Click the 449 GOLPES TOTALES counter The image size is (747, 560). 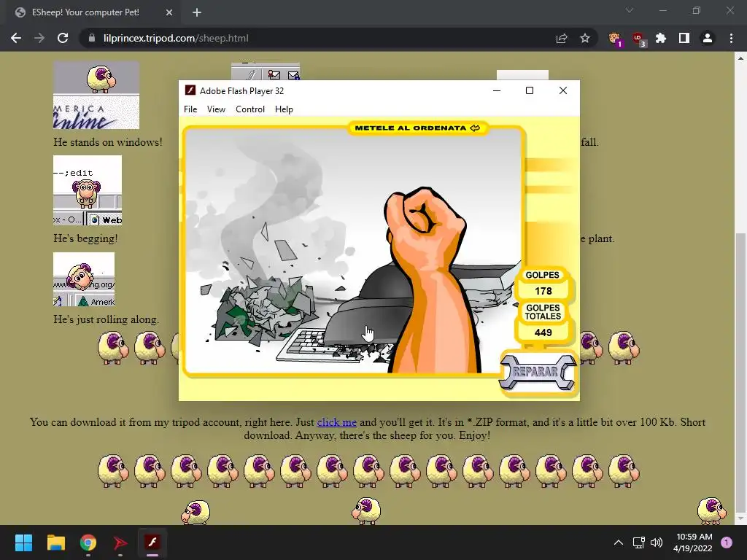click(x=543, y=332)
